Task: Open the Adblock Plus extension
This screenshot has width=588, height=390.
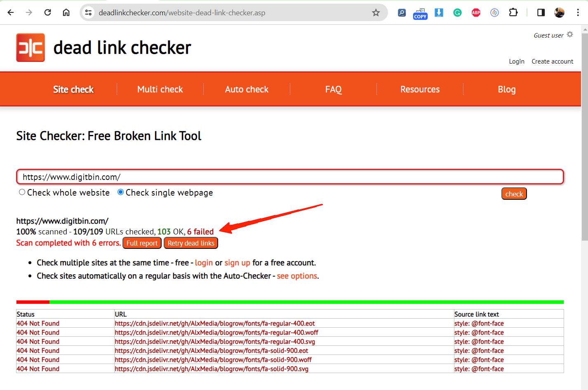Action: 476,13
